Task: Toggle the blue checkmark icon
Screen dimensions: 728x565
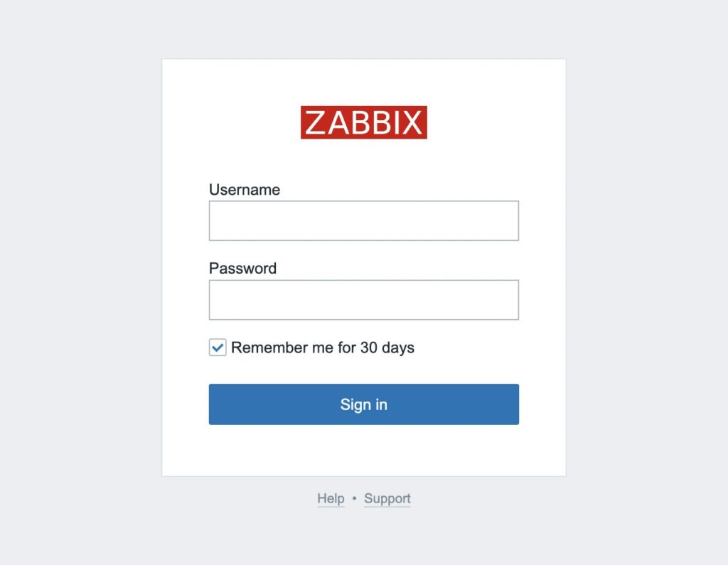Action: pyautogui.click(x=218, y=348)
